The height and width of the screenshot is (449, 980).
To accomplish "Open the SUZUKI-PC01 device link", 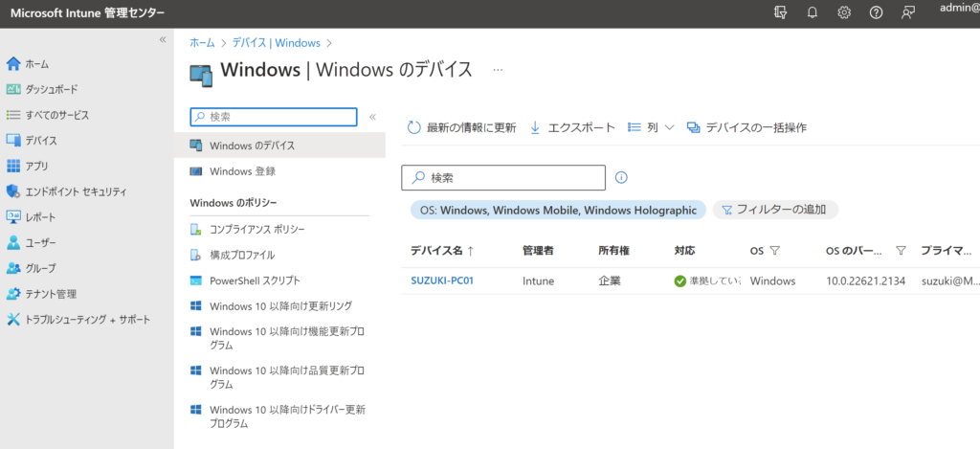I will (x=442, y=281).
